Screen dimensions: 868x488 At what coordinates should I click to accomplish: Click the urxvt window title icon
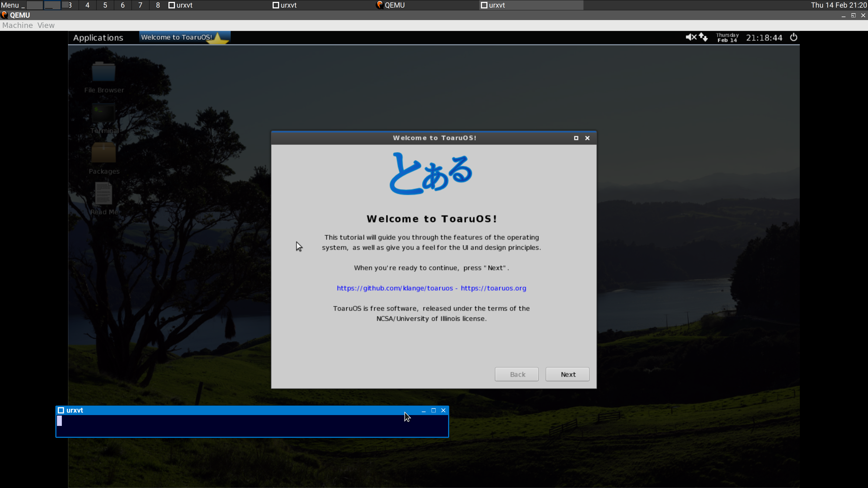coord(61,410)
